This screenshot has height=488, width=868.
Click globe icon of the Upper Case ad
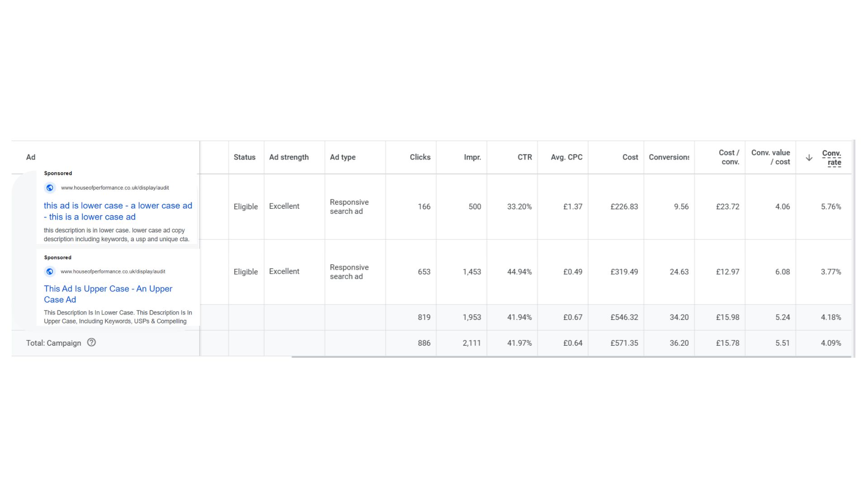click(50, 272)
